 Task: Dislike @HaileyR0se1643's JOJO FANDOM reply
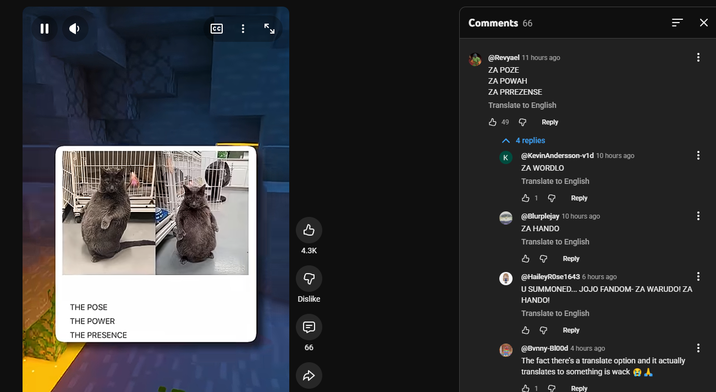click(543, 330)
